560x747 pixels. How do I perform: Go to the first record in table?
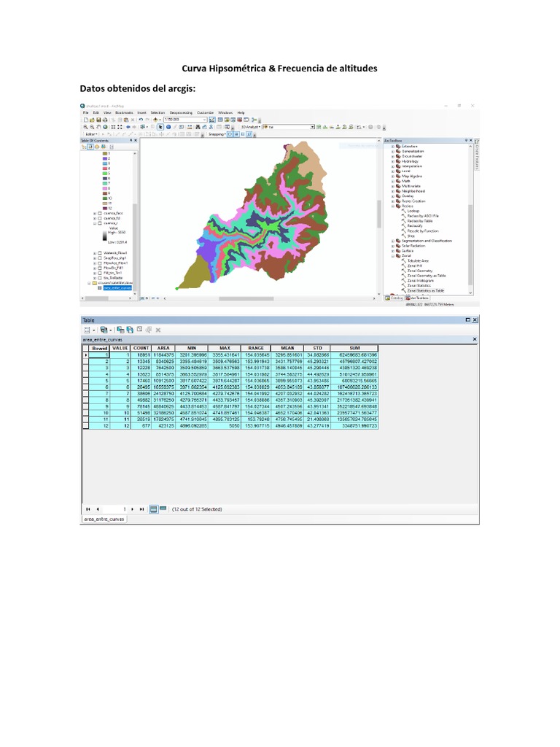[x=88, y=508]
